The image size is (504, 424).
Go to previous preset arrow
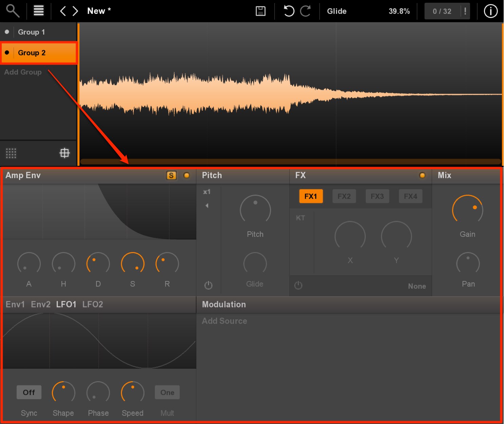[x=63, y=11]
